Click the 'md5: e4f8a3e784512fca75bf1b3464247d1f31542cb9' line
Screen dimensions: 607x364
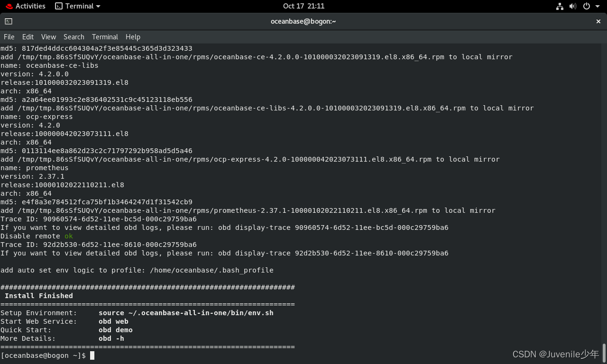(96, 202)
